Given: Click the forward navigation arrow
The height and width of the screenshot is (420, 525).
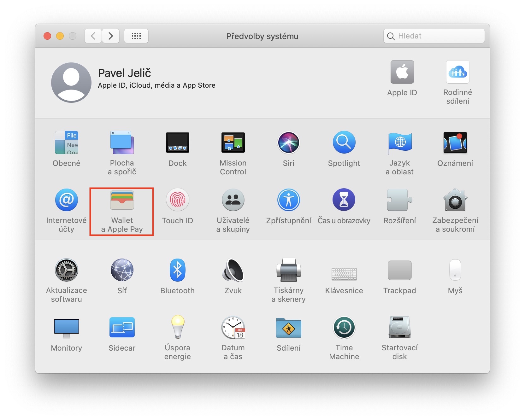Looking at the screenshot, I should click(x=111, y=36).
